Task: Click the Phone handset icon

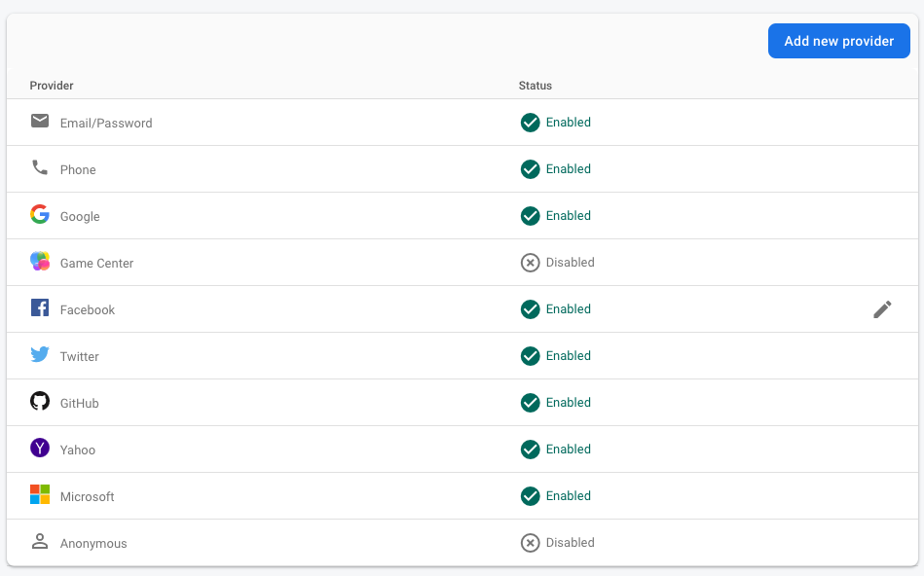Action: 40,168
